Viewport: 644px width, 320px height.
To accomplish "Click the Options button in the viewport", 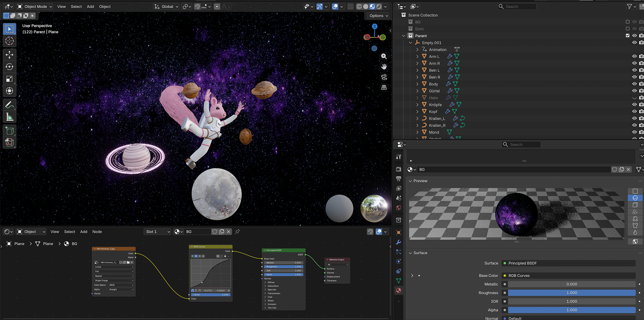I will pyautogui.click(x=378, y=16).
